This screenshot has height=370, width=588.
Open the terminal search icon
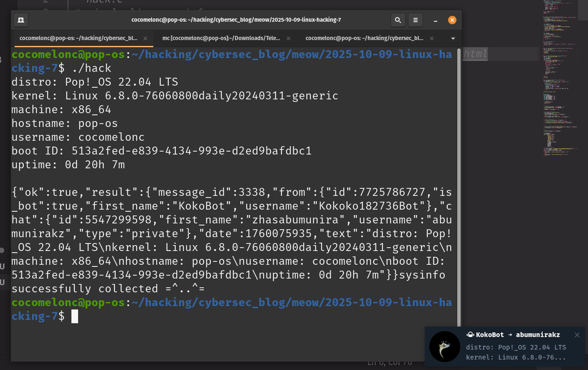[x=398, y=20]
